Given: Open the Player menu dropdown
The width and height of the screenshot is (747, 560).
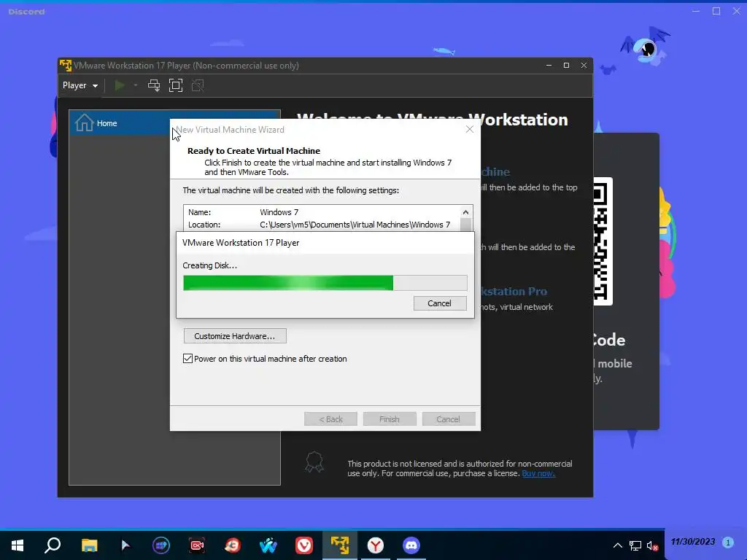Looking at the screenshot, I should click(x=80, y=86).
